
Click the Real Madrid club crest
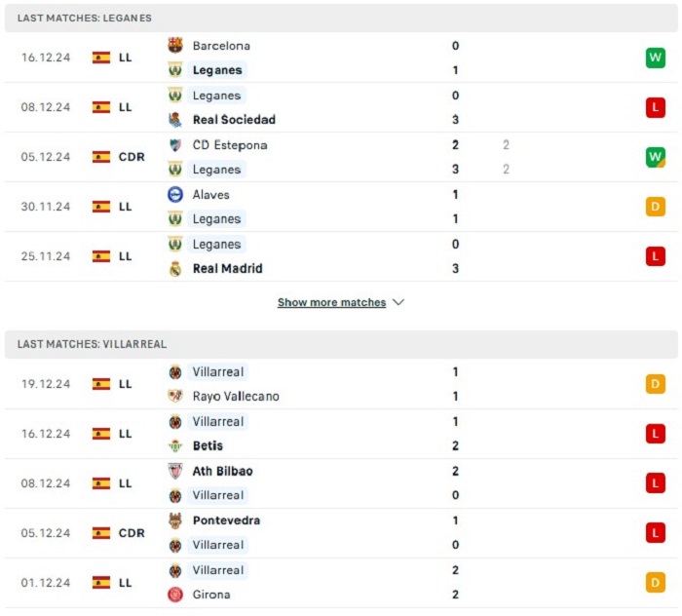(175, 269)
